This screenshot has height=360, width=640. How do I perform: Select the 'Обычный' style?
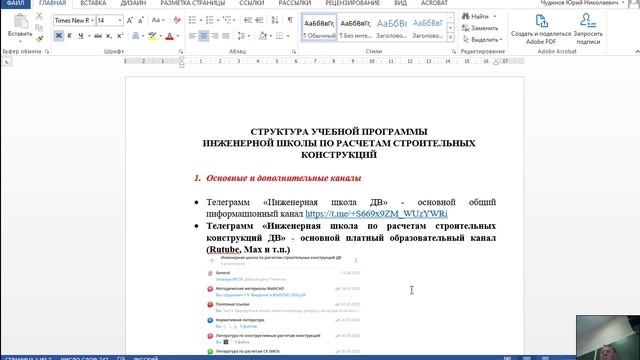319,28
